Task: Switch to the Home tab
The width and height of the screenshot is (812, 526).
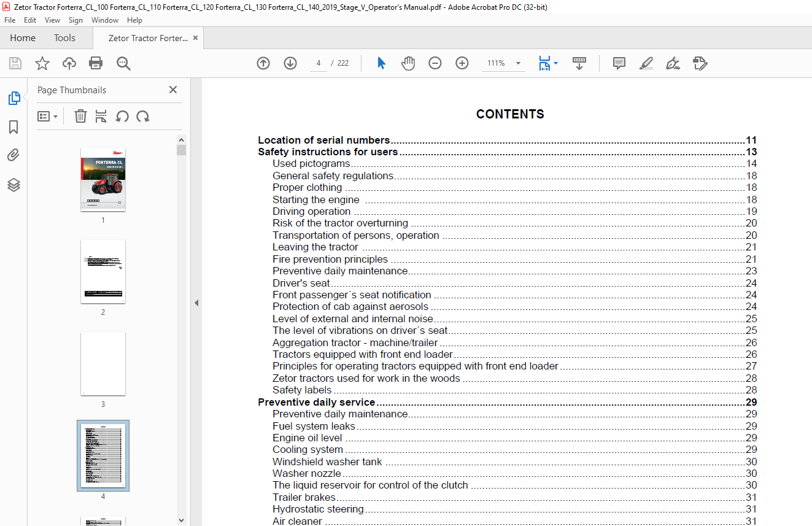Action: pyautogui.click(x=23, y=38)
